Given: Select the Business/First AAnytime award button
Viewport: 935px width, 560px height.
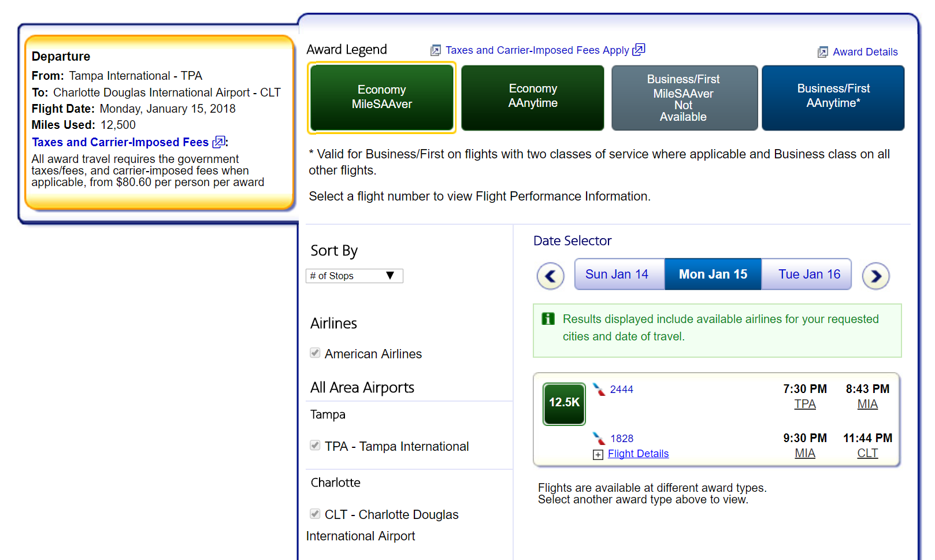Looking at the screenshot, I should (833, 97).
